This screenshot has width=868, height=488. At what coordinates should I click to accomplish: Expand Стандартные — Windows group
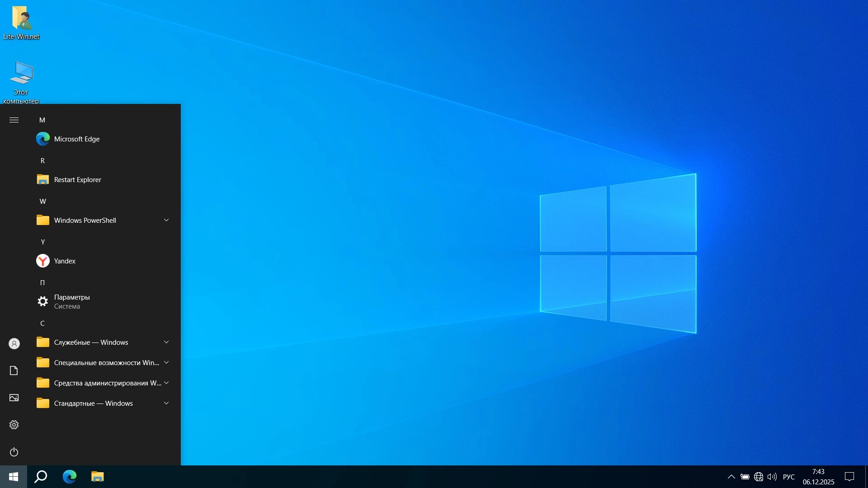click(166, 403)
